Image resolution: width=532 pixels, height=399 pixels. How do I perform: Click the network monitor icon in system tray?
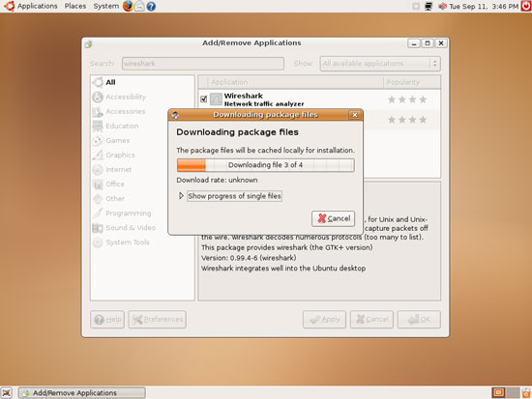[429, 7]
